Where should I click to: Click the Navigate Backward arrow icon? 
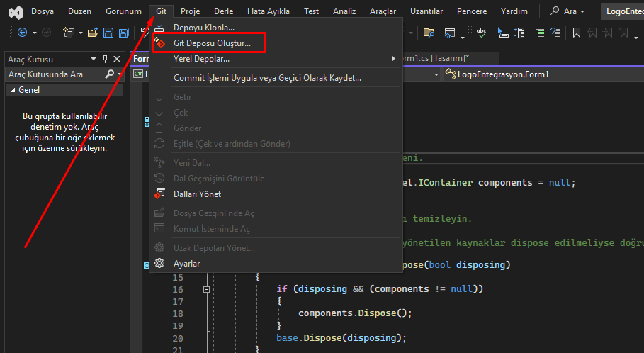click(22, 33)
